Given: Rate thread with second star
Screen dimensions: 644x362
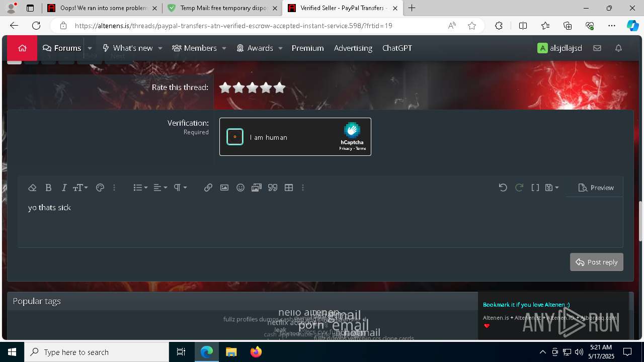Looking at the screenshot, I should pos(238,87).
